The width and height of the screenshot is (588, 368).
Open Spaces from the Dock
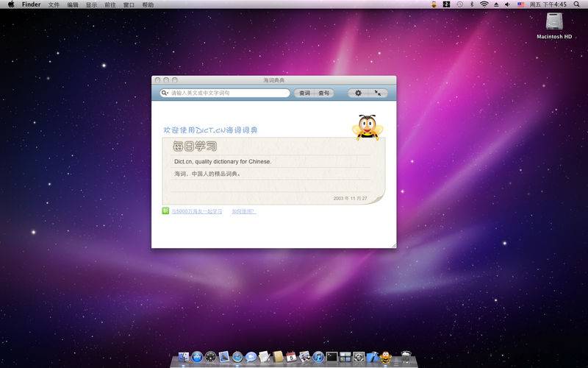click(x=345, y=356)
